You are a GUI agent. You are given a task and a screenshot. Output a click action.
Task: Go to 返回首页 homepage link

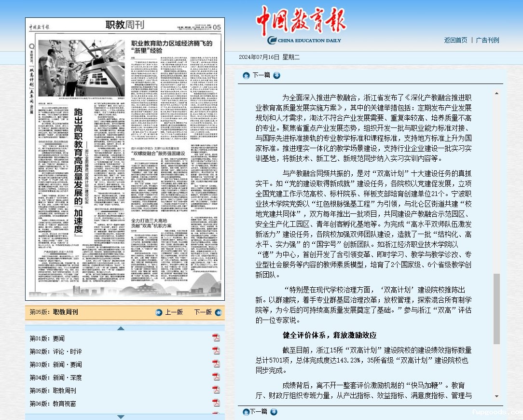click(455, 40)
